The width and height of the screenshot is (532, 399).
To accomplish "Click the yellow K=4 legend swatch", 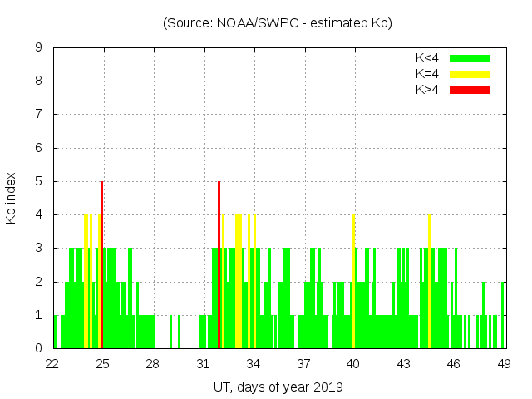I will coord(470,74).
